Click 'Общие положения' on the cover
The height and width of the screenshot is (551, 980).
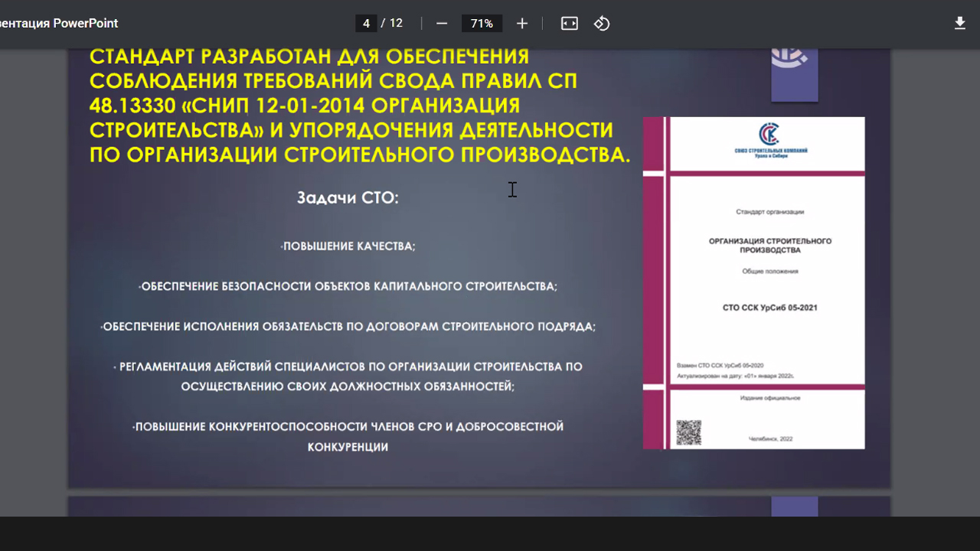[x=769, y=272]
